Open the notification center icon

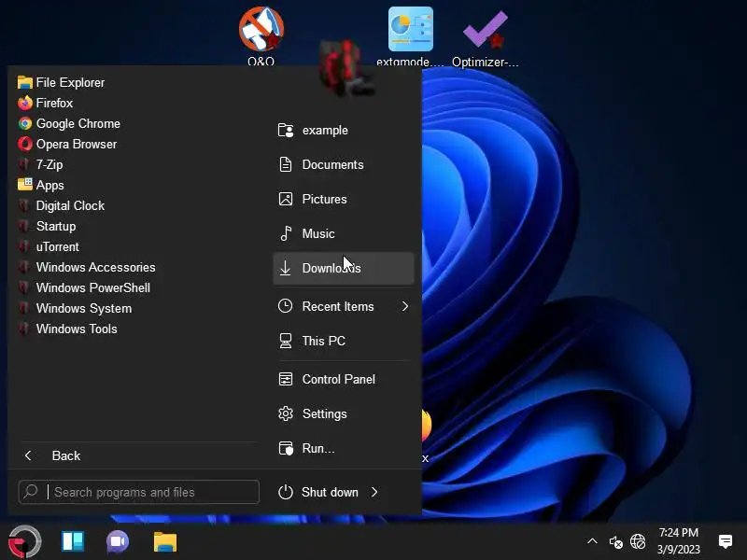[x=726, y=541]
